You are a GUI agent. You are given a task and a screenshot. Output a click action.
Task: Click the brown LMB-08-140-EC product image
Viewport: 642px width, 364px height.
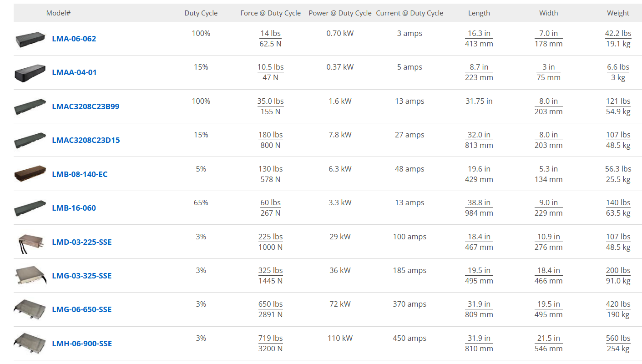click(30, 175)
